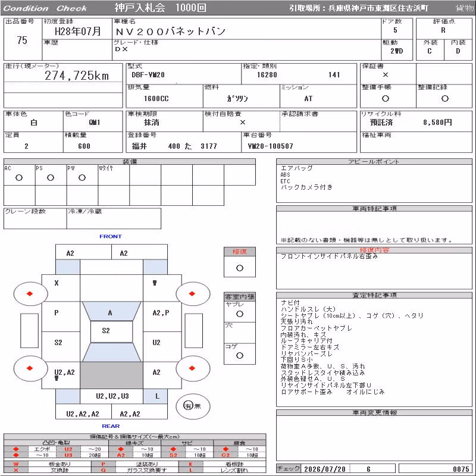Click the registration number 福井 400 た 3177
476x476 pixels.
174,146
